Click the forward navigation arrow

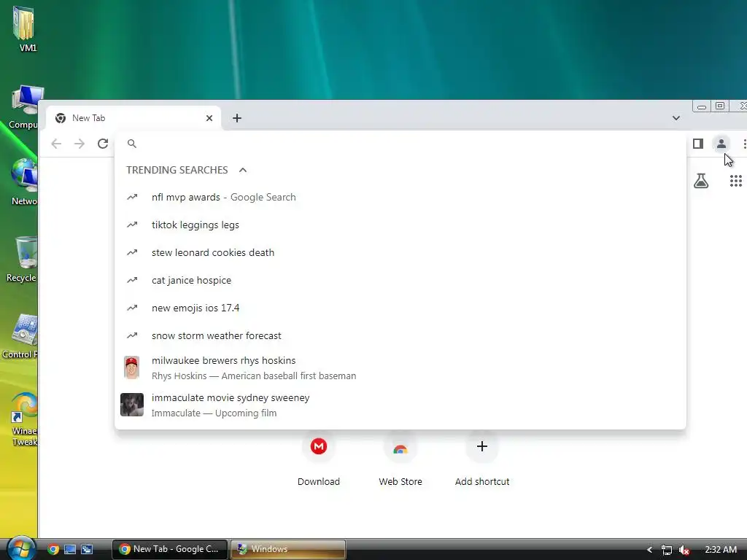coord(79,144)
